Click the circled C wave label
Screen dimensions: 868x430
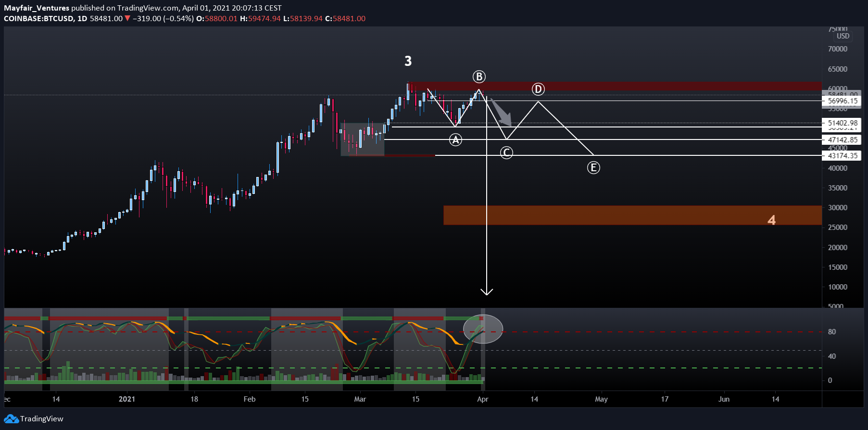click(x=506, y=152)
